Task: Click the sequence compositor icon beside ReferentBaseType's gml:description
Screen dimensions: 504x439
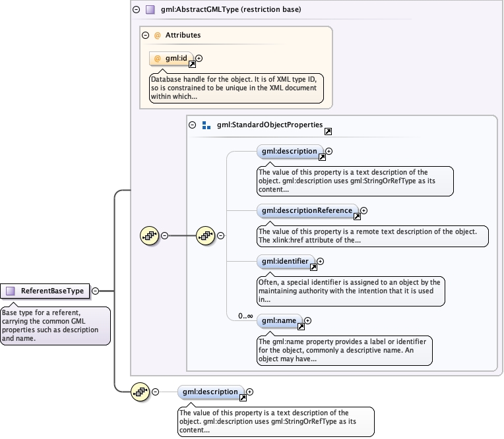Action: (x=140, y=392)
